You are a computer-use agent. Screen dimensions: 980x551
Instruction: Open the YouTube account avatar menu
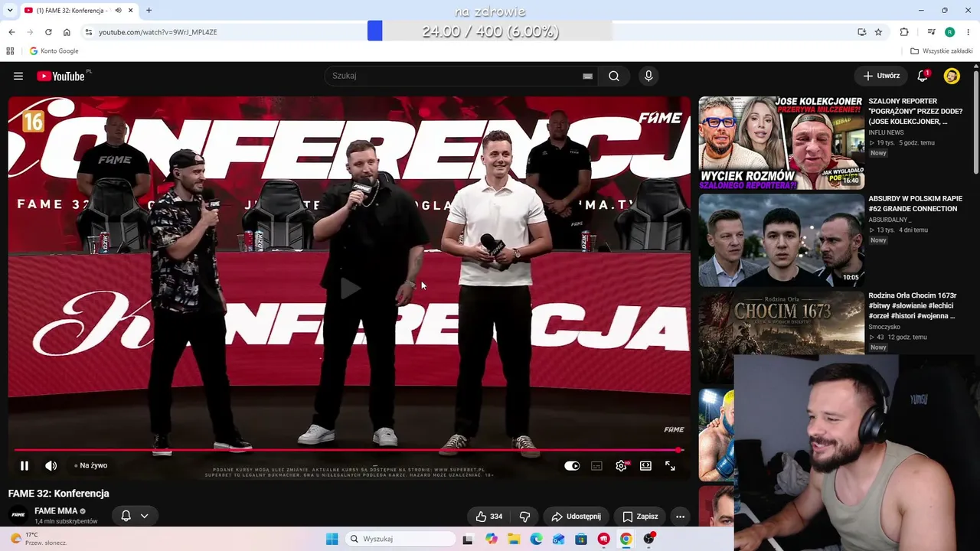(x=952, y=76)
